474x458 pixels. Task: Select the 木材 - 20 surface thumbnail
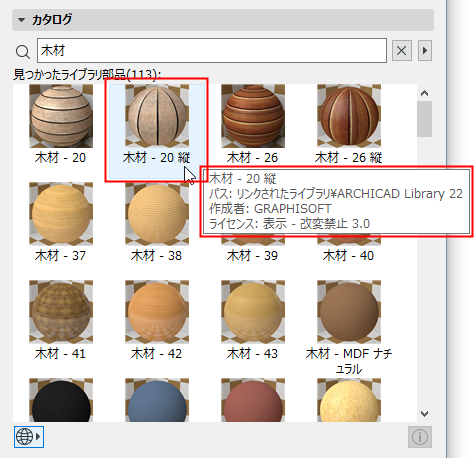click(x=61, y=116)
